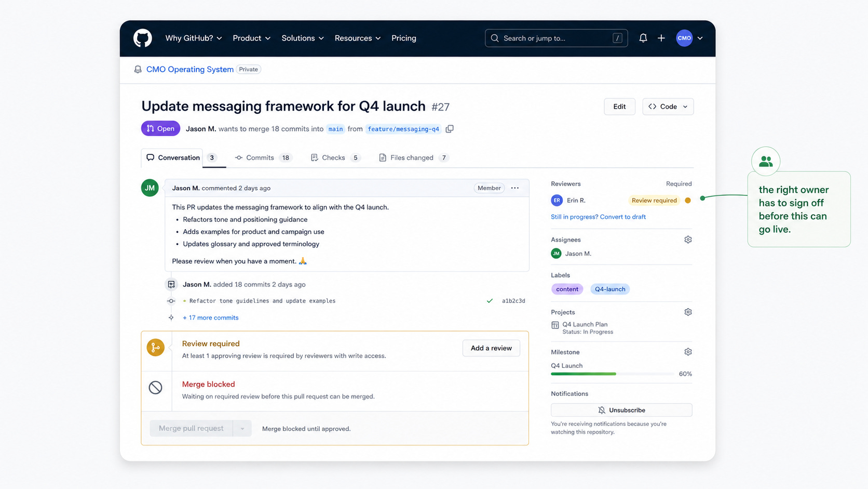868x489 pixels.
Task: Click the purple content label
Action: coord(567,289)
